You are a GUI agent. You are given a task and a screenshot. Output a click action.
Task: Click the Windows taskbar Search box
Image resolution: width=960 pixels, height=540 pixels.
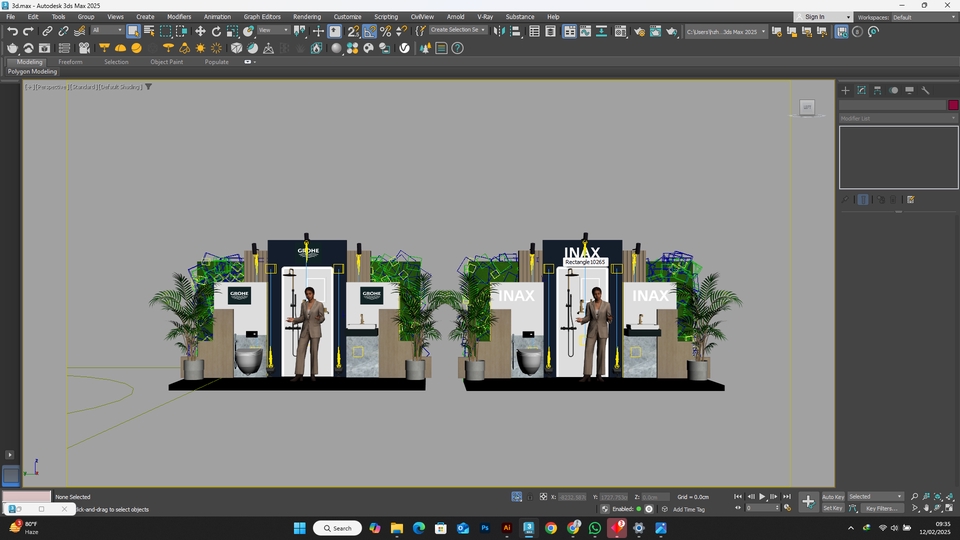click(337, 528)
